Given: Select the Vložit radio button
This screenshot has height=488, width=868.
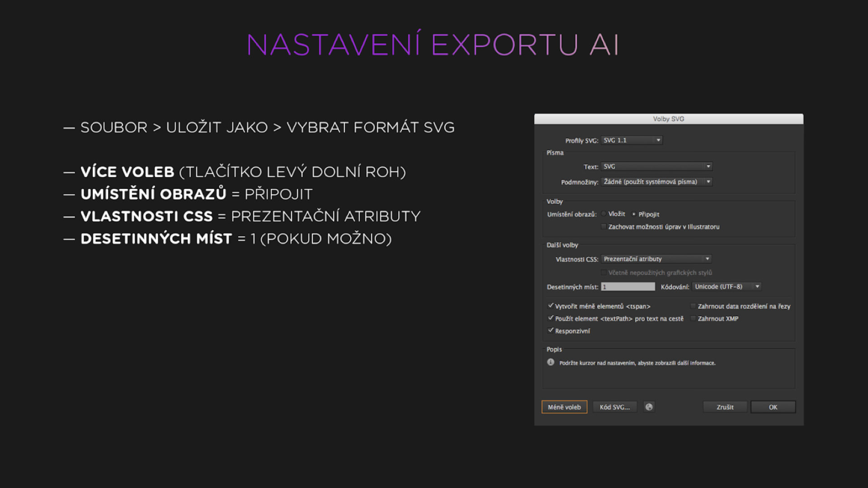Looking at the screenshot, I should point(604,214).
